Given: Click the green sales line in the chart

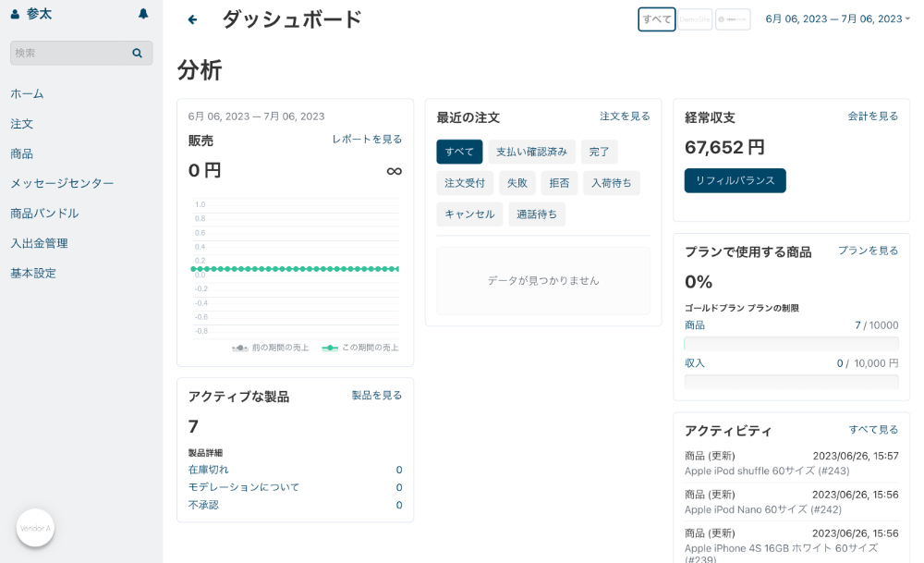Looking at the screenshot, I should click(x=295, y=269).
